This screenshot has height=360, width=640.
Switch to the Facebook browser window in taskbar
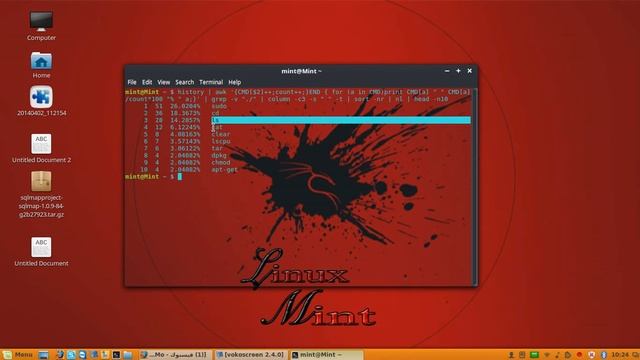tap(175, 355)
